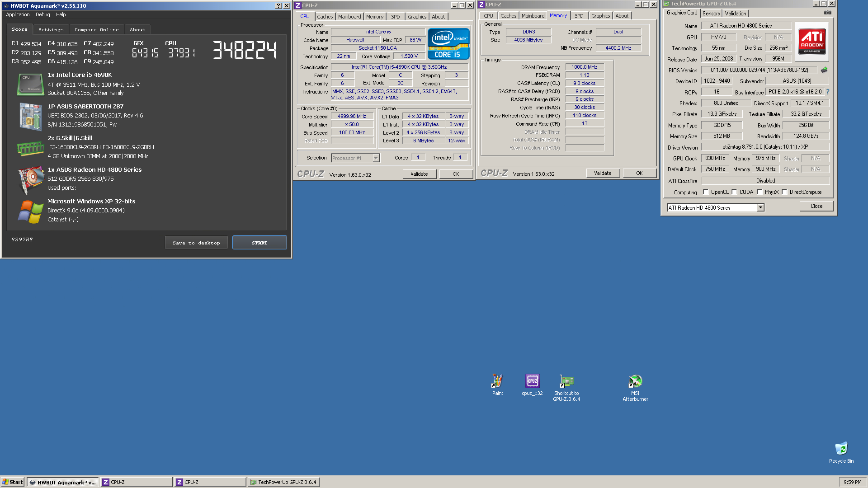
Task: Switch to the About tab in Aquamark
Action: pos(137,29)
